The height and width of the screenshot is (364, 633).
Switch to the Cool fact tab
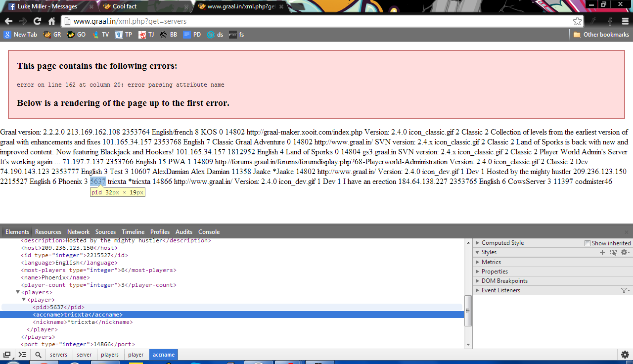(x=142, y=6)
